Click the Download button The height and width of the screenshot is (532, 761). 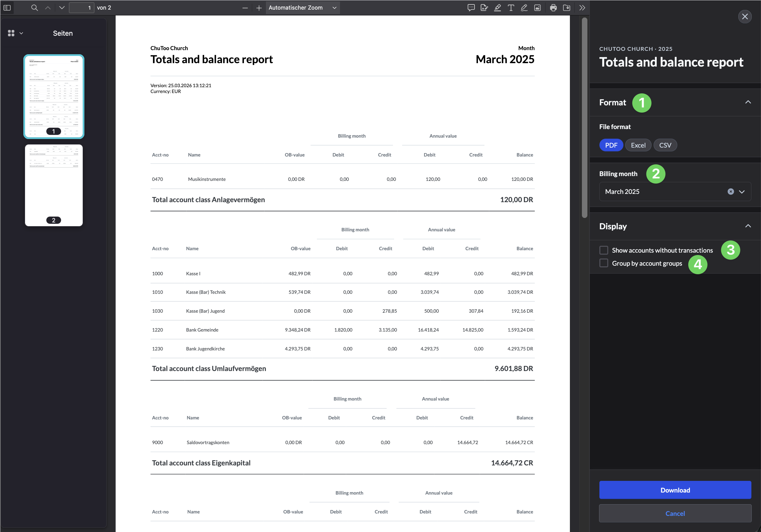click(675, 490)
